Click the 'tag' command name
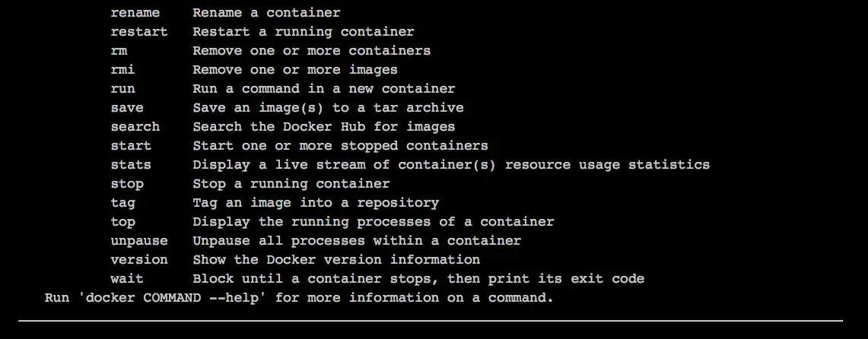This screenshot has height=339, width=868. click(x=122, y=203)
